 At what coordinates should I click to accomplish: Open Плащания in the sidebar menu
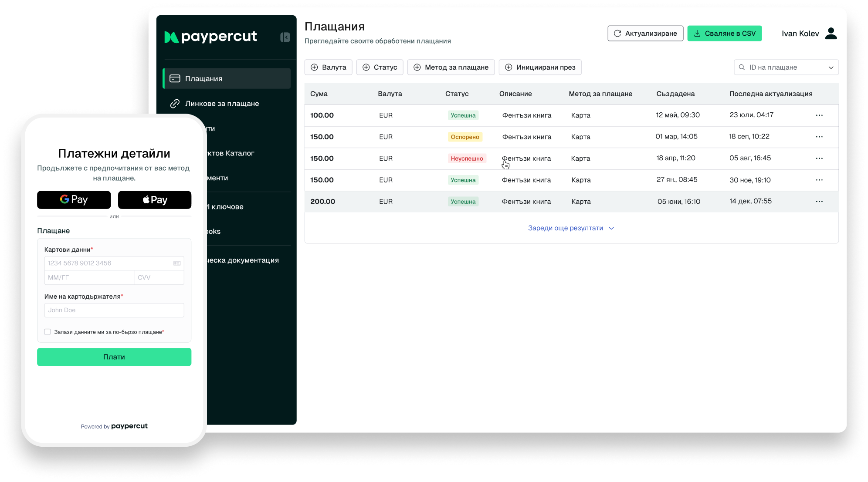(227, 78)
